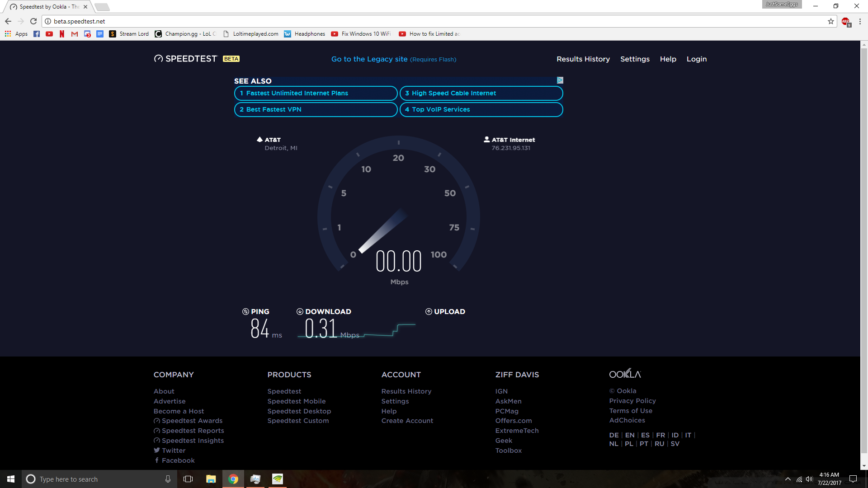868x488 pixels.
Task: Open the Stream Lord bookmark
Action: tap(129, 34)
